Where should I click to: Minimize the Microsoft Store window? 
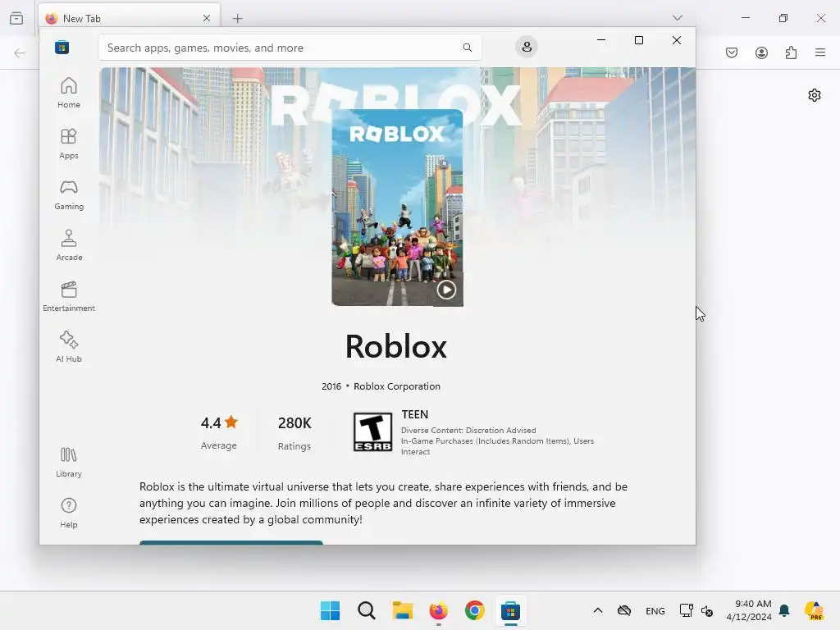coord(601,40)
